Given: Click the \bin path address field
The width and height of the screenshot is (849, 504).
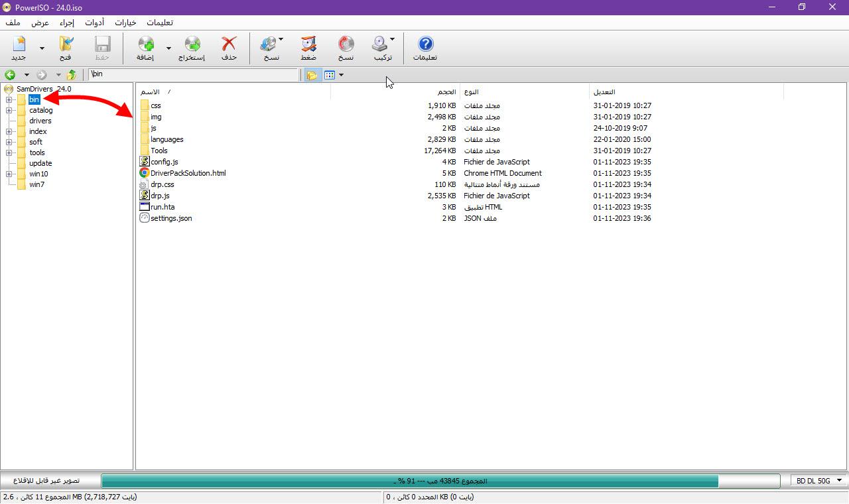Looking at the screenshot, I should [194, 74].
